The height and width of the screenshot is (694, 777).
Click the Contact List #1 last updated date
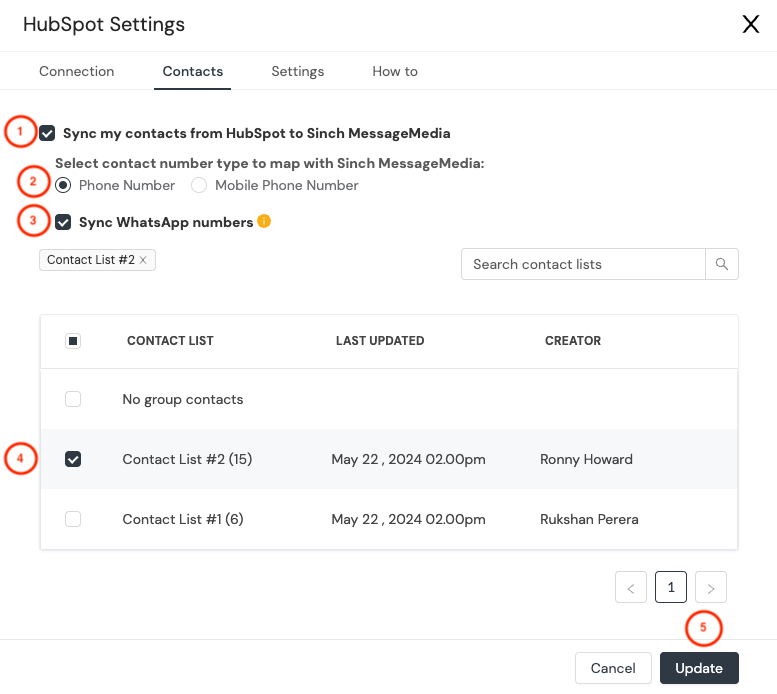pyautogui.click(x=408, y=519)
